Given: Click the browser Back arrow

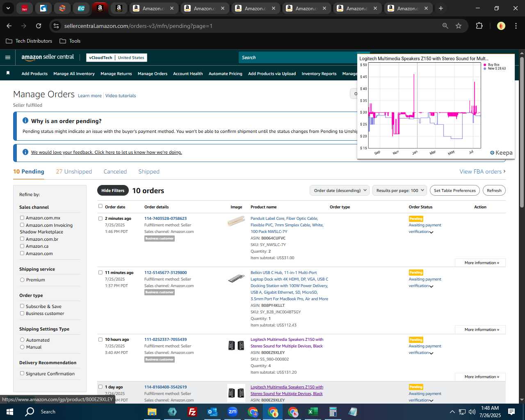Looking at the screenshot, I should tap(9, 26).
